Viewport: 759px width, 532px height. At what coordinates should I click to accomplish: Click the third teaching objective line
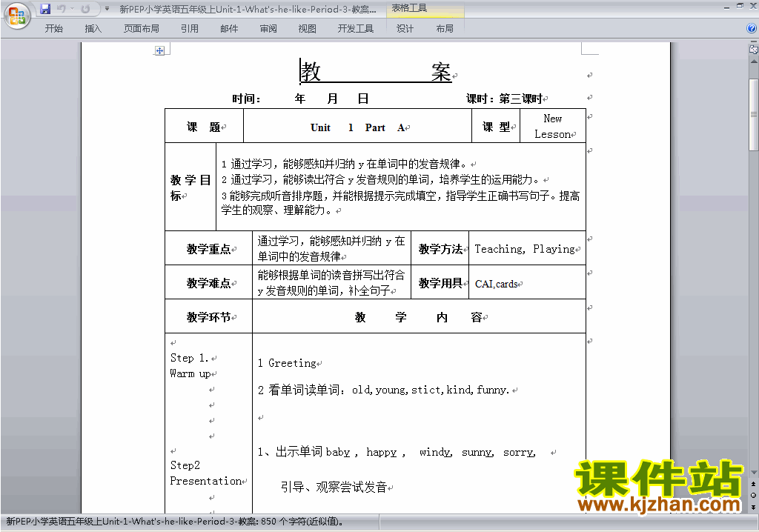coord(400,203)
